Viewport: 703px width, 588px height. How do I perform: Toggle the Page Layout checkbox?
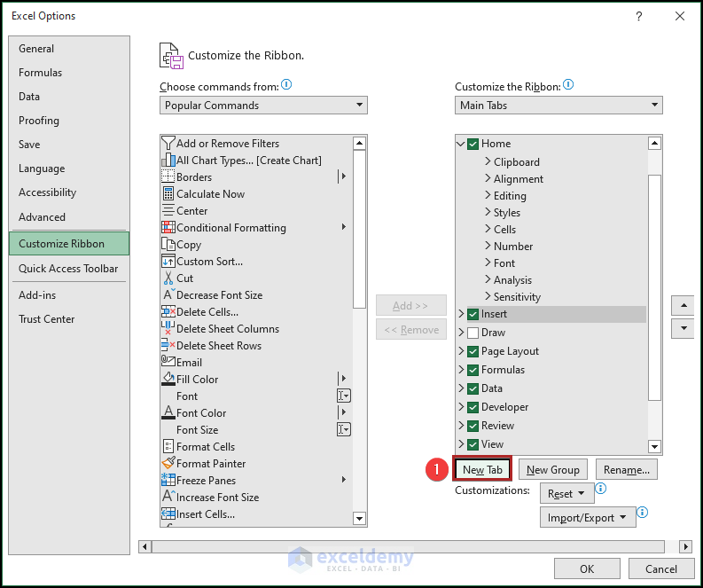[x=473, y=351]
